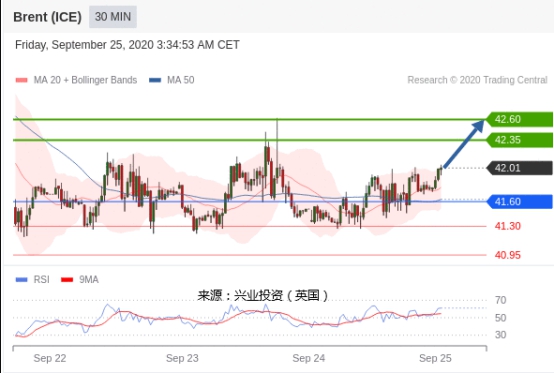Click the RSI 70 axis label
554x373 pixels.
500,300
